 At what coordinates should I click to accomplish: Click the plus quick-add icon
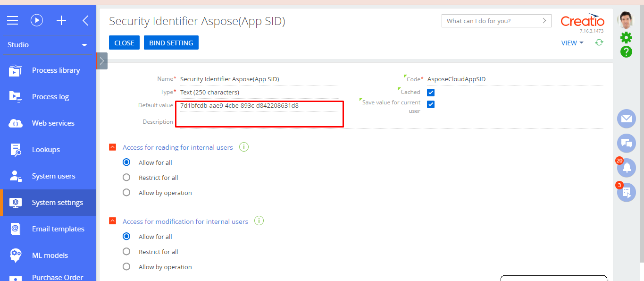[61, 20]
